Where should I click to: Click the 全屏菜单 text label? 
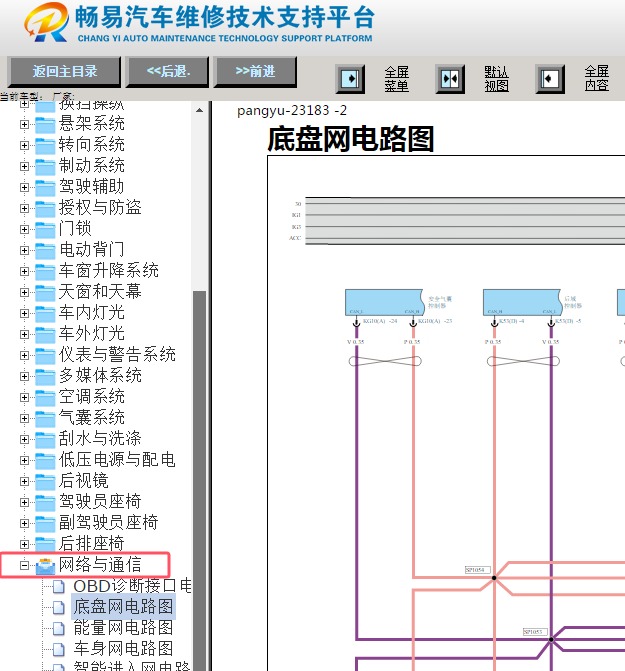click(397, 79)
